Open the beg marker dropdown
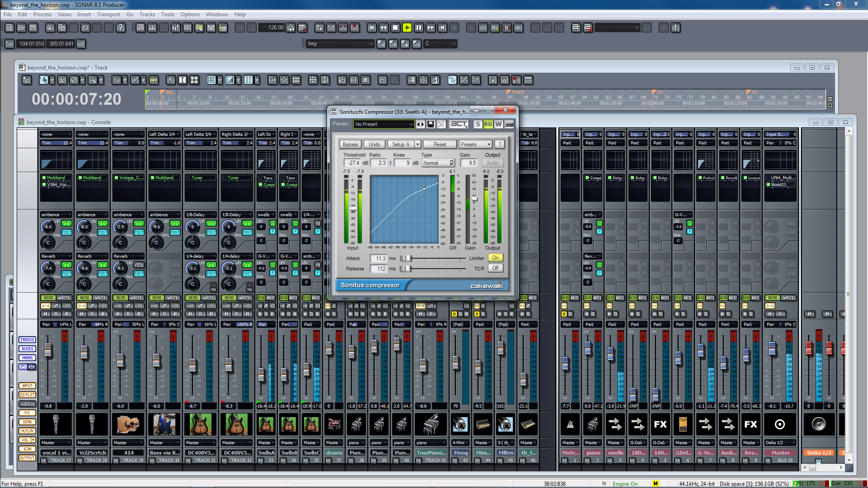 coord(340,44)
